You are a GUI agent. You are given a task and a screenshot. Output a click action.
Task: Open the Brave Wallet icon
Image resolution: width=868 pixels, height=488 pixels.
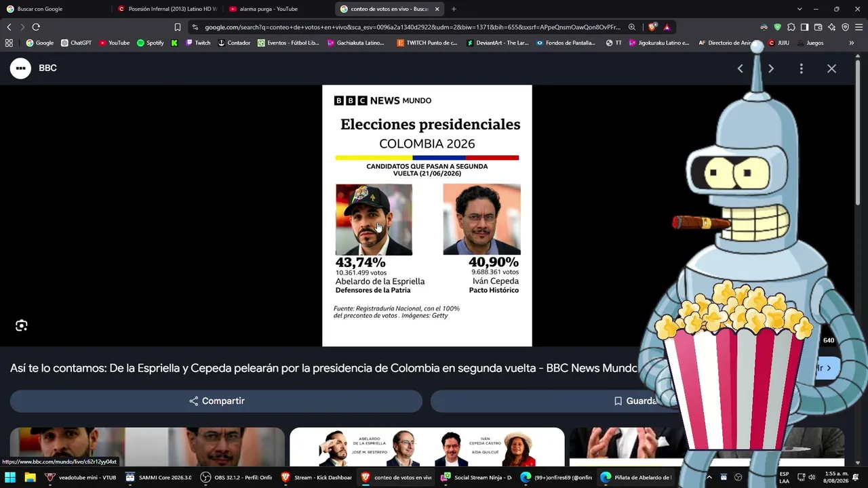(818, 27)
